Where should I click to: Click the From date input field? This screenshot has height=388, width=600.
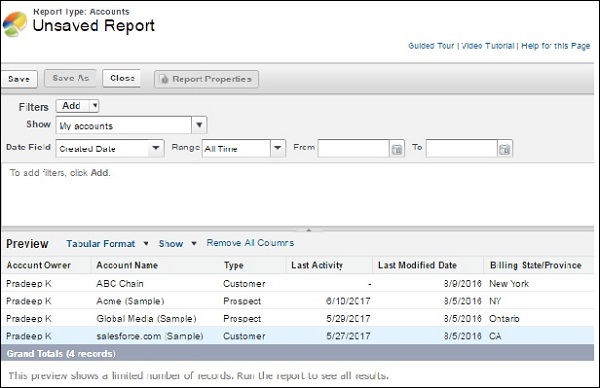pos(353,148)
